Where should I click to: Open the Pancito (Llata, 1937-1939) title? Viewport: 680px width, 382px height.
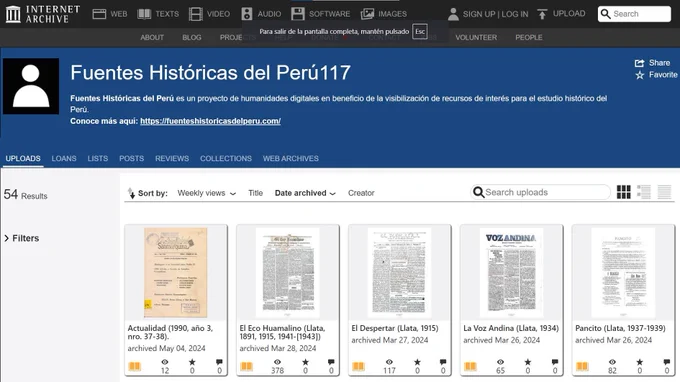[x=620, y=328]
